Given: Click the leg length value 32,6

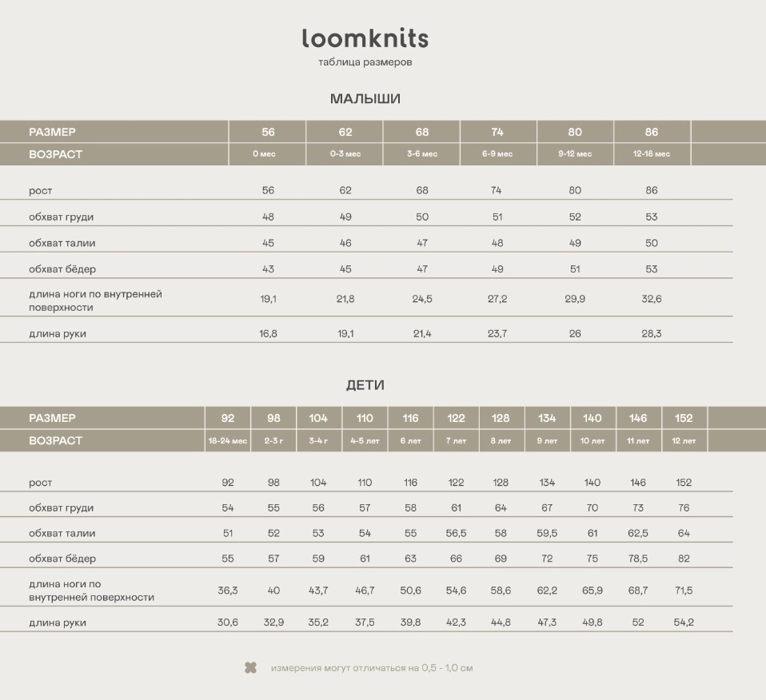Looking at the screenshot, I should coord(651,299).
